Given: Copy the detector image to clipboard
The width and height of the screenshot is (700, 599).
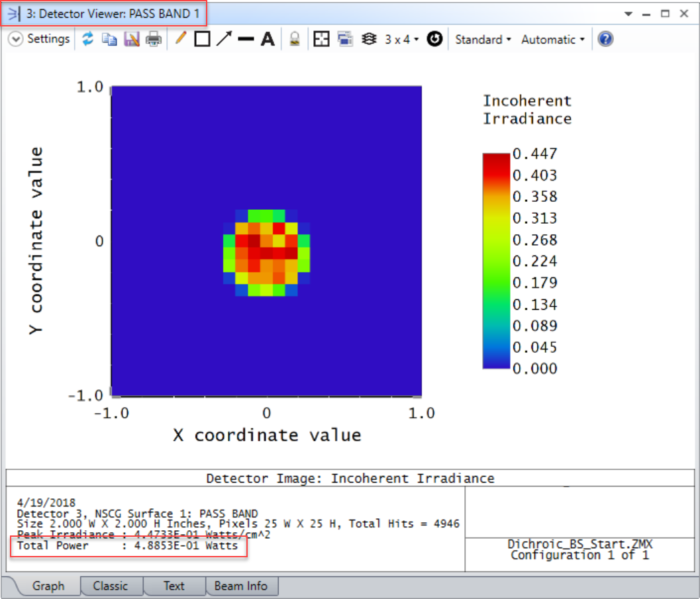Looking at the screenshot, I should point(109,39).
